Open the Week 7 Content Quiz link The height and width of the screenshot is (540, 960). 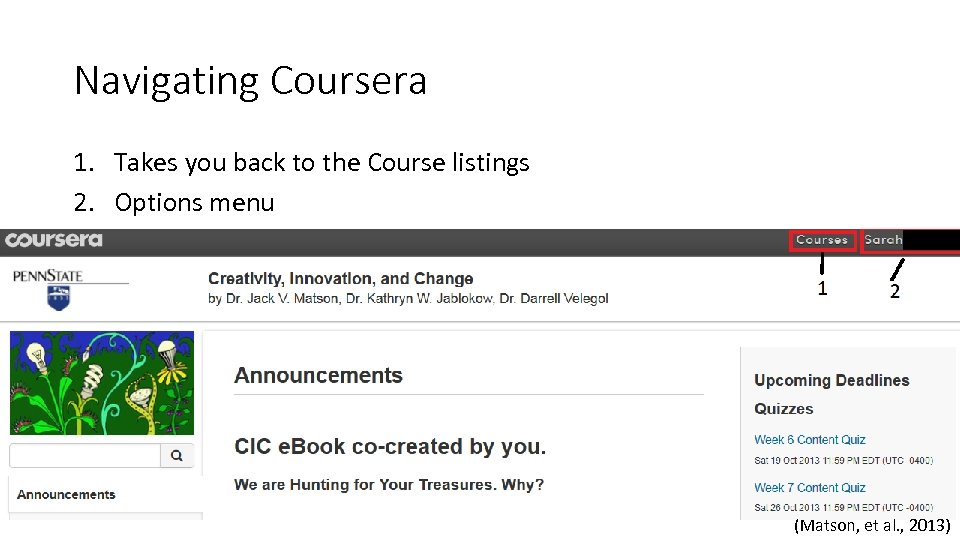pos(810,488)
